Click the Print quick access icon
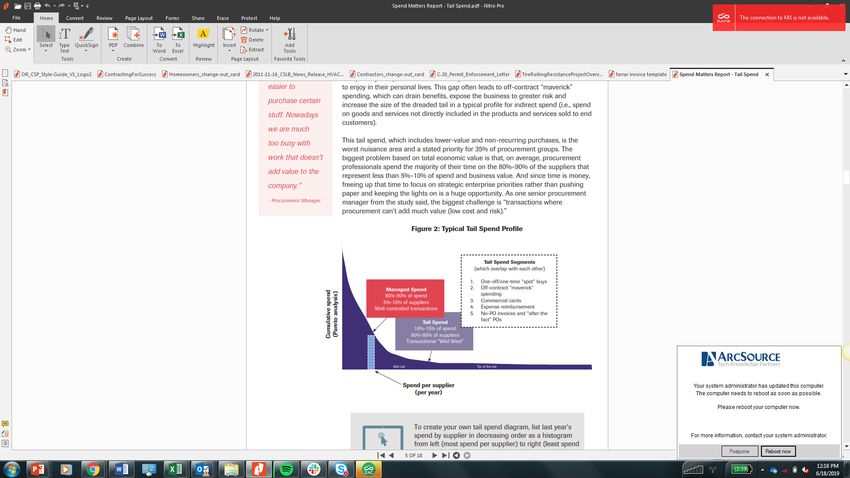The width and height of the screenshot is (850, 478). (x=37, y=6)
